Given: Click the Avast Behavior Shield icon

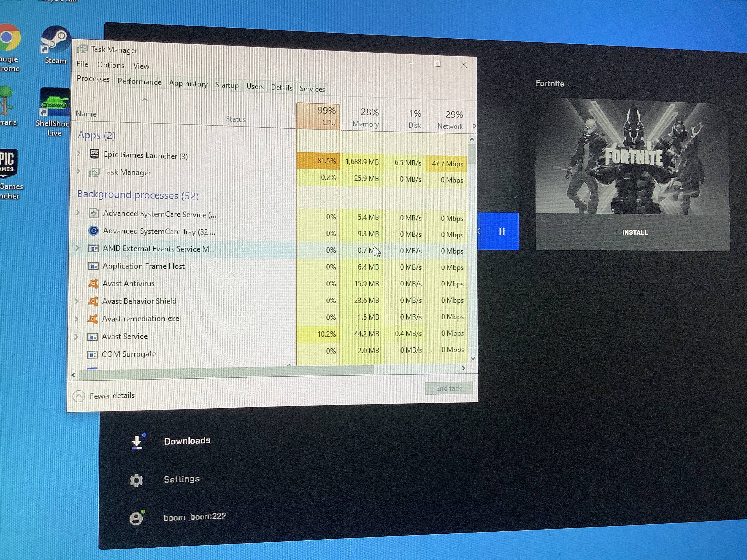Looking at the screenshot, I should (92, 301).
